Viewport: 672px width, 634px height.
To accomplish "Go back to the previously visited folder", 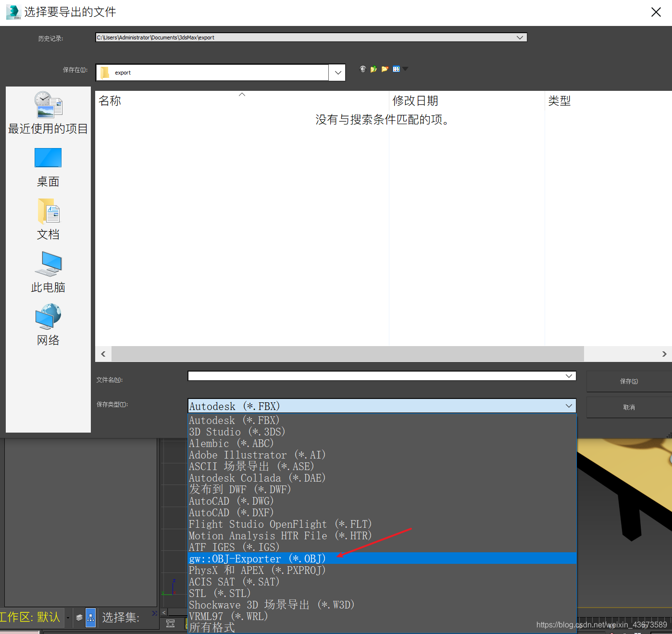I will click(363, 69).
